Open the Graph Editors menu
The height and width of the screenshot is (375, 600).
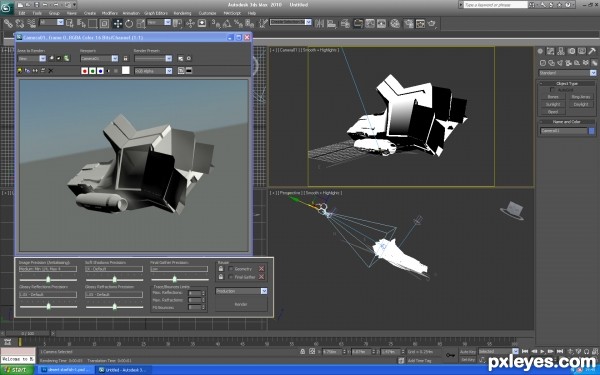coord(156,13)
